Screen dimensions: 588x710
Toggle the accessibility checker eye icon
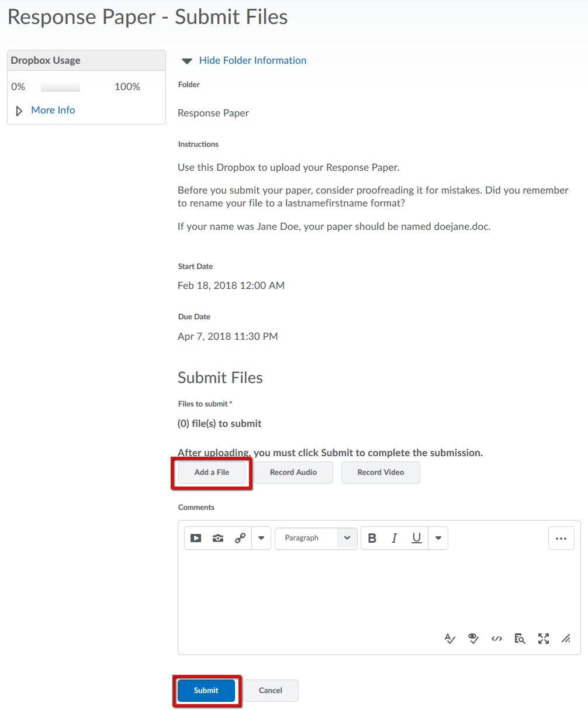(x=473, y=639)
